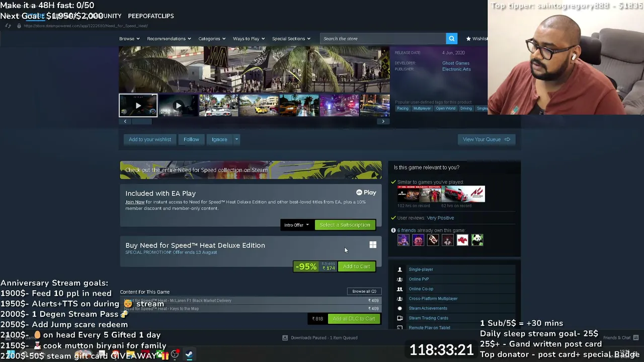This screenshot has width=644, height=362.
Task: Add Deluxe Edition to Cart
Action: [357, 266]
